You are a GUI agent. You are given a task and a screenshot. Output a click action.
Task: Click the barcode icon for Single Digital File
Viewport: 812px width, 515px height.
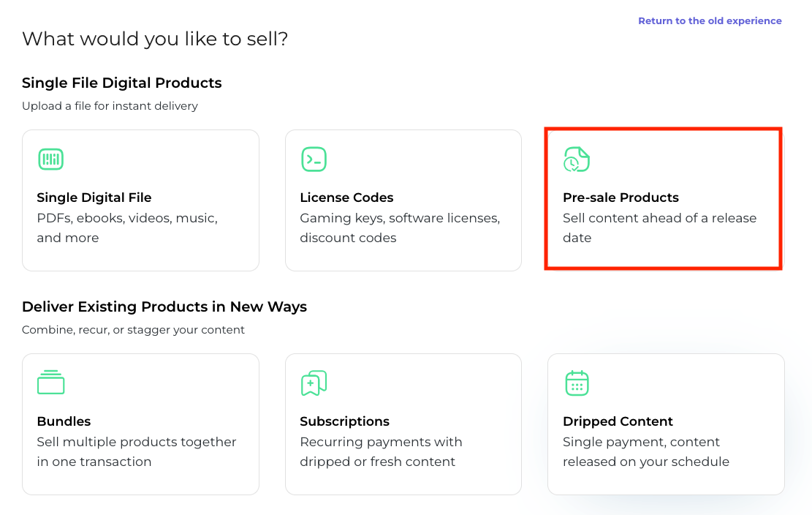(50, 159)
